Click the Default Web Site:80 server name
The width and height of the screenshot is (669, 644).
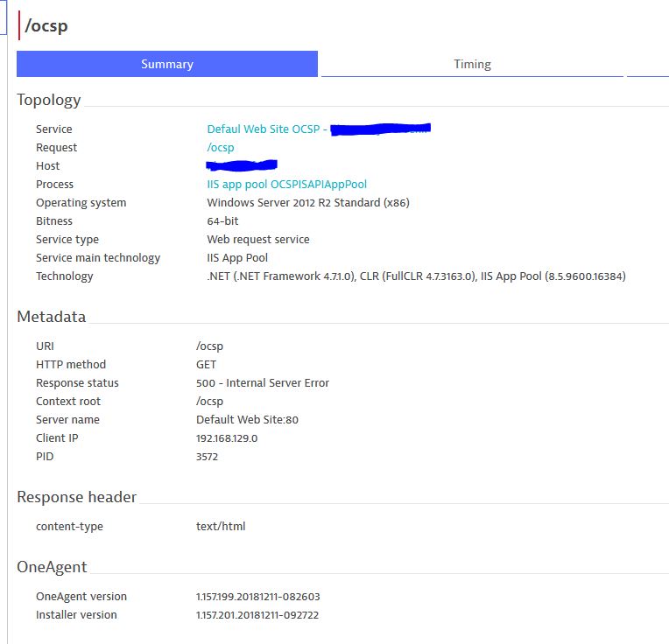tap(247, 420)
